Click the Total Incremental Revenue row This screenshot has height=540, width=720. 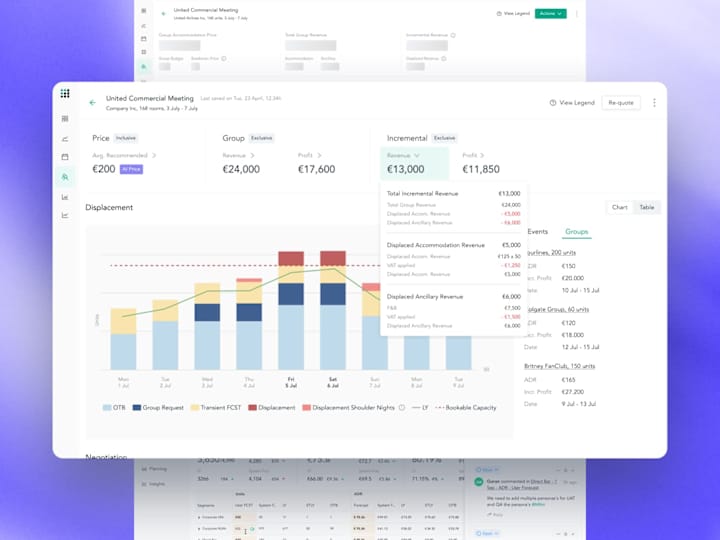pyautogui.click(x=453, y=194)
